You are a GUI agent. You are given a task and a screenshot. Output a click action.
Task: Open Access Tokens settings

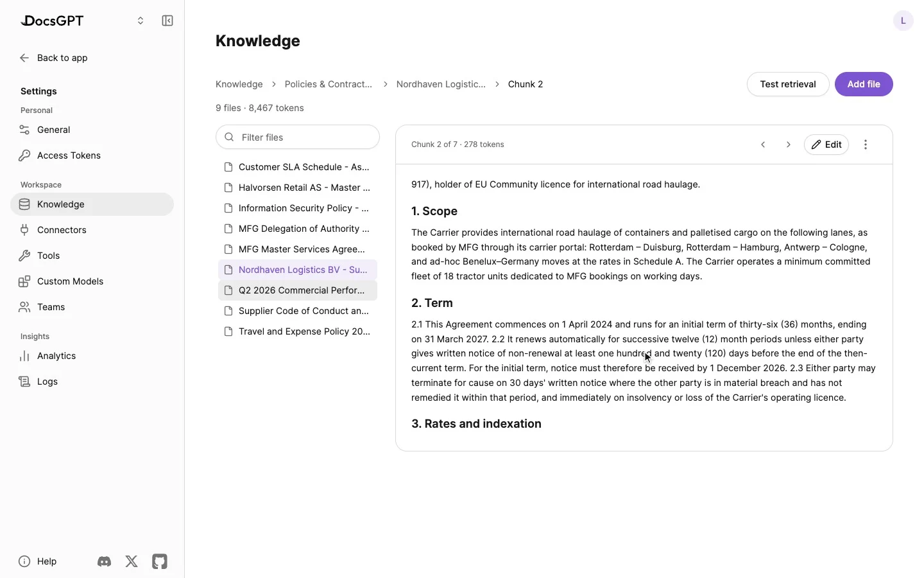click(92, 155)
